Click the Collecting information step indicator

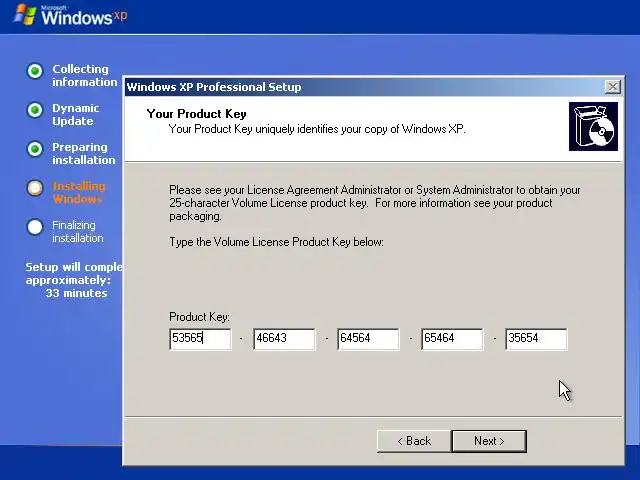click(x=35, y=71)
